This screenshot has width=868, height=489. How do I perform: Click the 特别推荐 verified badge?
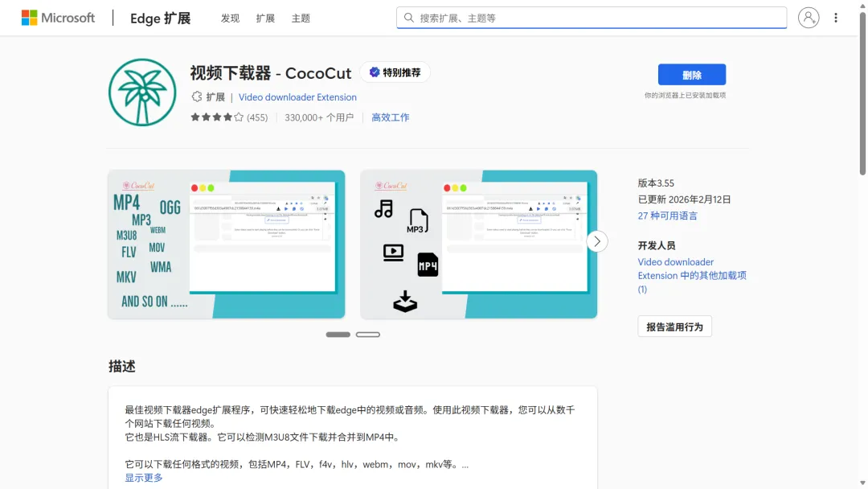coord(395,72)
